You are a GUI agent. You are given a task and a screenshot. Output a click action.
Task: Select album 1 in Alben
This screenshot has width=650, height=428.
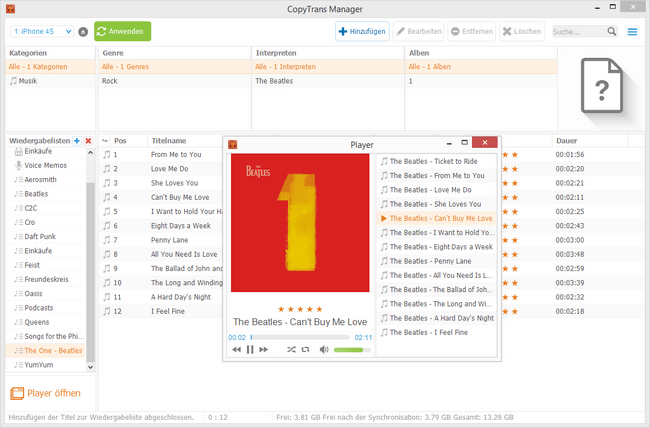(x=481, y=81)
